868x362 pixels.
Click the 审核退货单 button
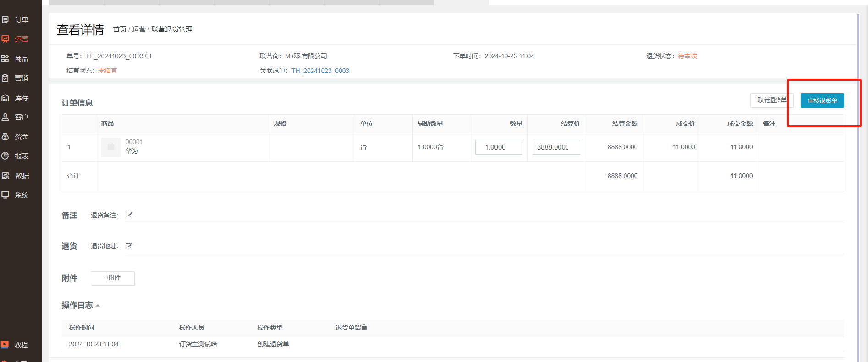point(822,100)
